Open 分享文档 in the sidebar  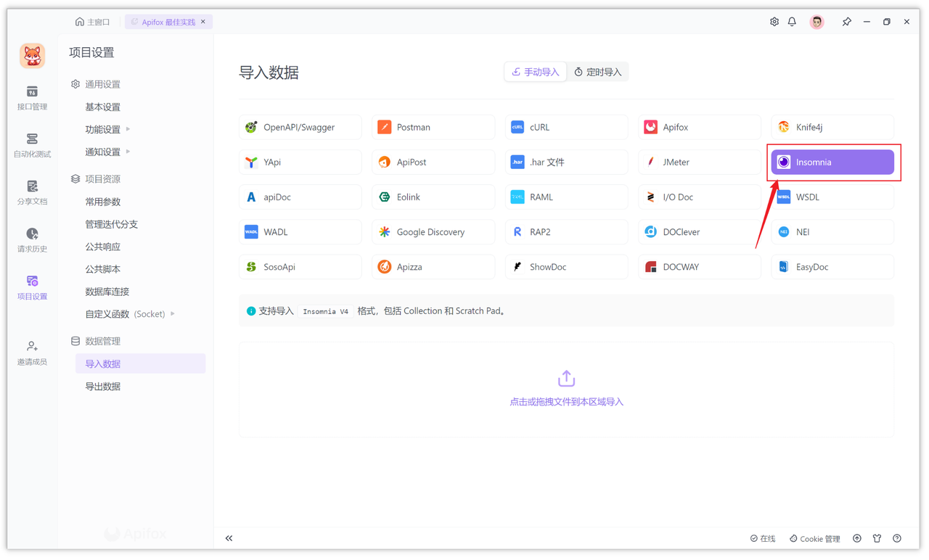(32, 193)
